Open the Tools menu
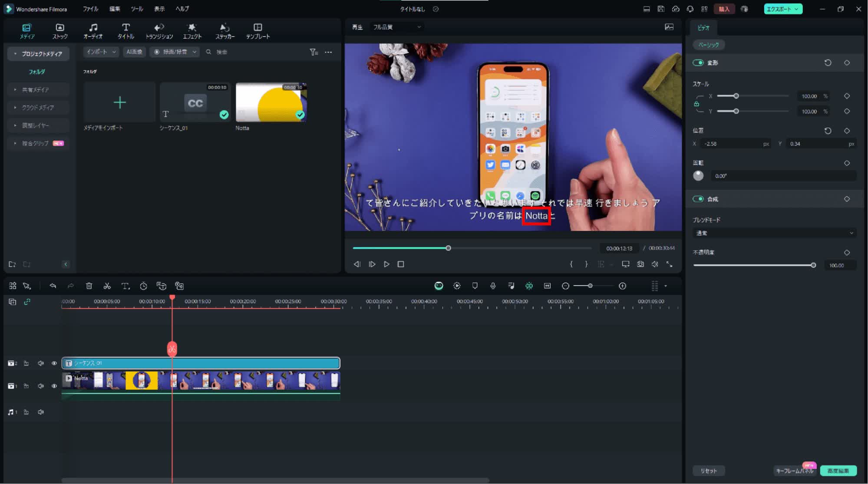 (x=137, y=9)
